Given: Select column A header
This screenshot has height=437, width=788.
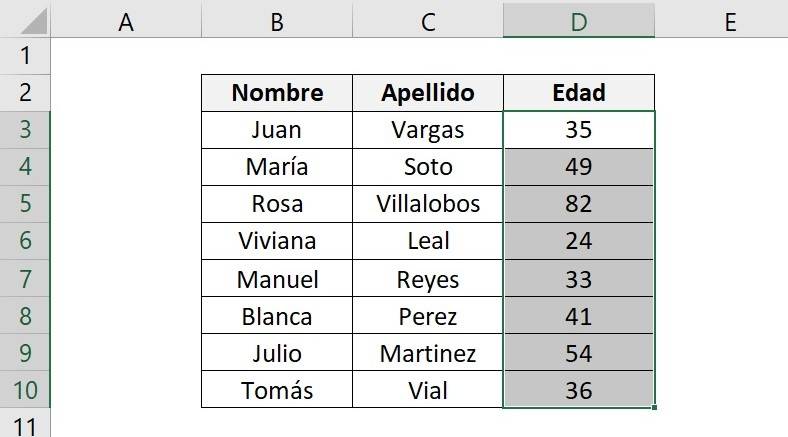Looking at the screenshot, I should tap(126, 20).
